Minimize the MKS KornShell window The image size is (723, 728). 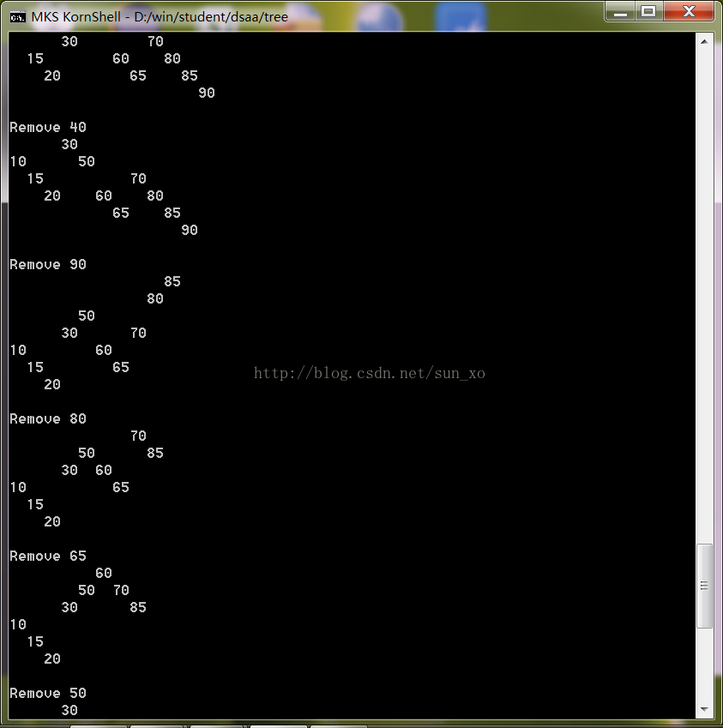coord(620,12)
